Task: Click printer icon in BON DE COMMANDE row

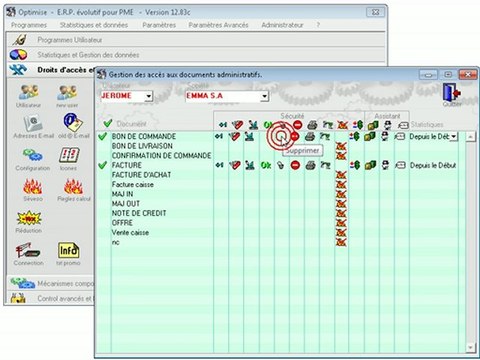Action: point(310,136)
